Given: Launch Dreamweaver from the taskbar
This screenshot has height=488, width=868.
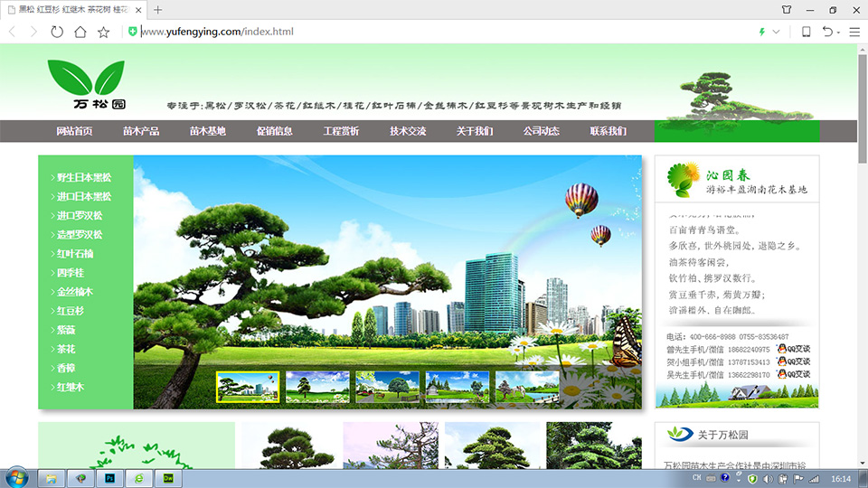Looking at the screenshot, I should [x=169, y=477].
